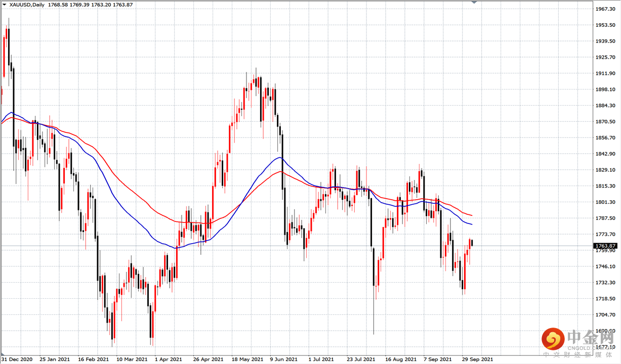The image size is (621, 364).
Task: Click the 1815.30 price scale label
Action: pos(605,186)
